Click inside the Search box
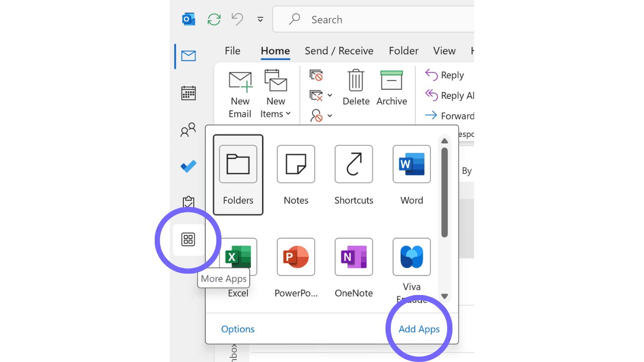Image resolution: width=644 pixels, height=362 pixels. [373, 19]
